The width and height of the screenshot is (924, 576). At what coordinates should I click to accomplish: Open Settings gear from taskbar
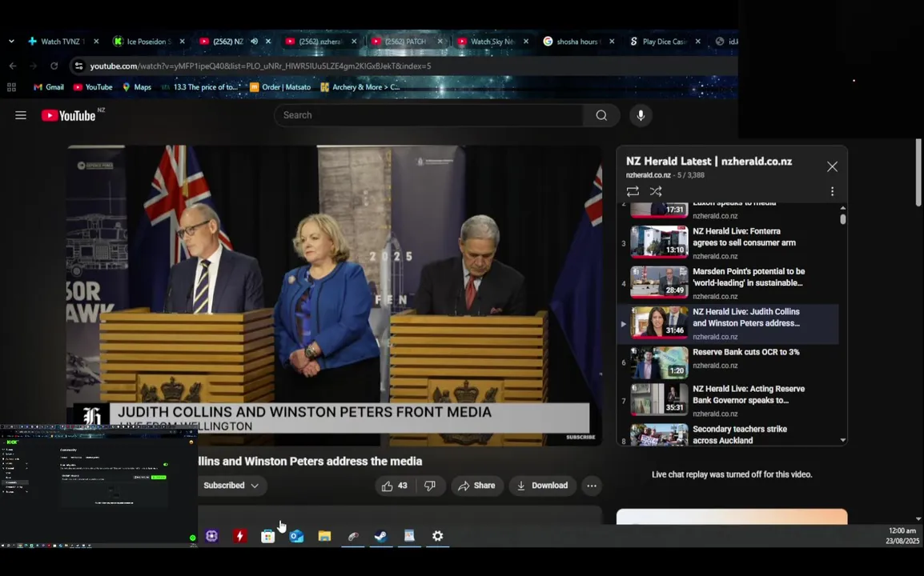click(x=437, y=536)
